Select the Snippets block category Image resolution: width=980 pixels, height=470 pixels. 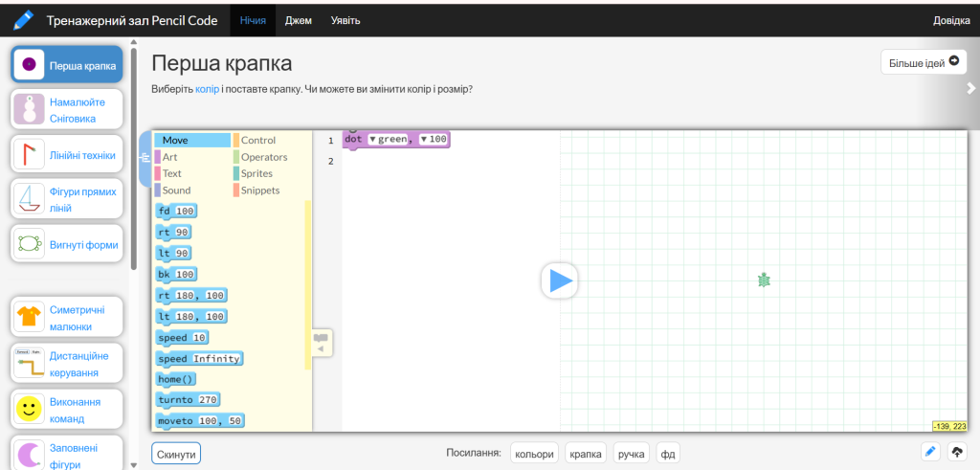271,190
